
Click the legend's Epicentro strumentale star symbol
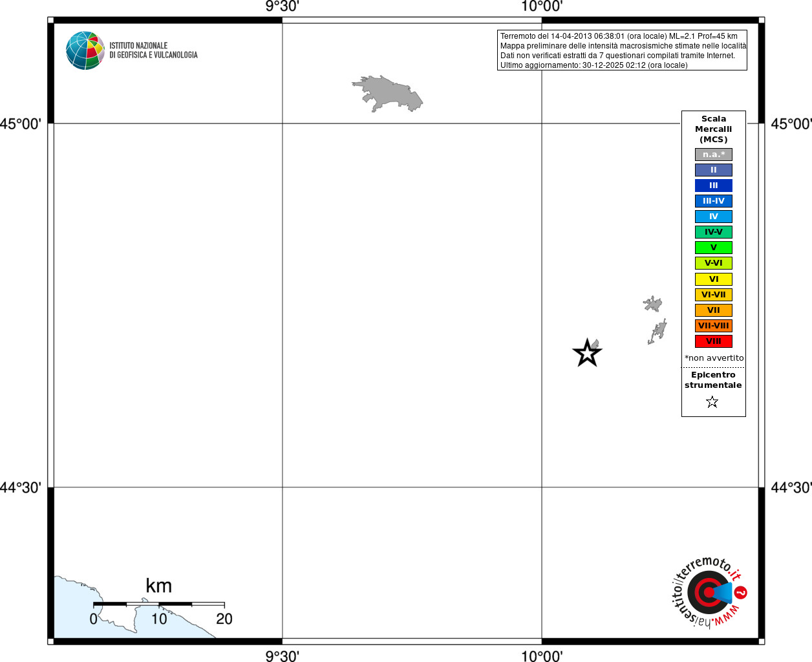pyautogui.click(x=712, y=402)
